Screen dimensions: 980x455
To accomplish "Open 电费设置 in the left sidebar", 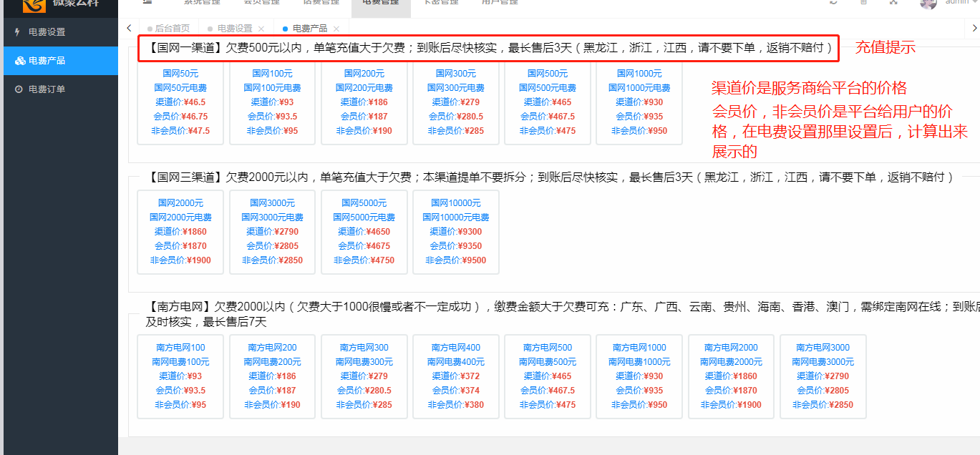I will pos(60,32).
